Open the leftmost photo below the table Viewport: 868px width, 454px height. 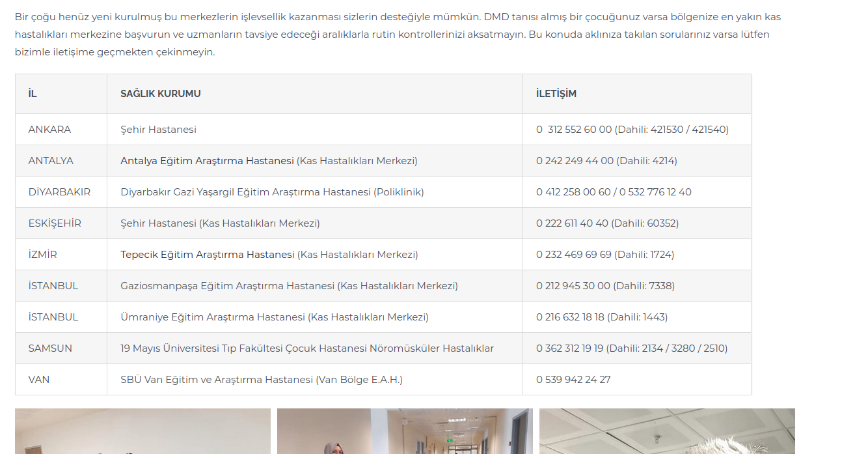(142, 431)
